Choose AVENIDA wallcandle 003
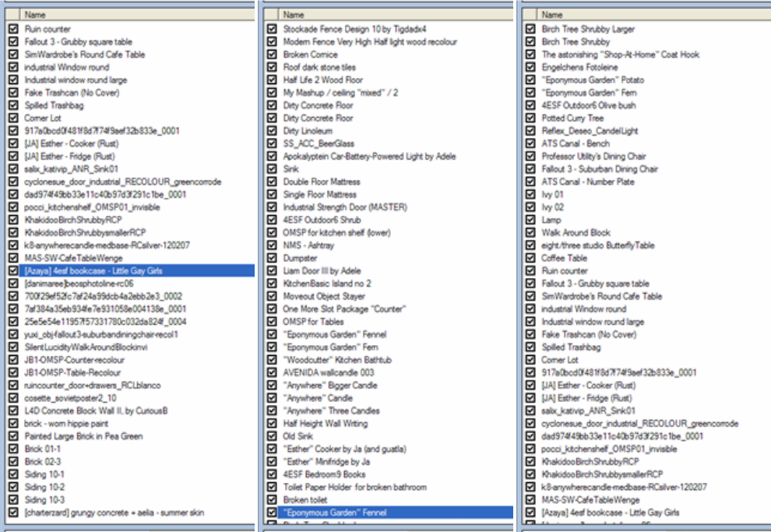The height and width of the screenshot is (532, 771). [x=329, y=372]
